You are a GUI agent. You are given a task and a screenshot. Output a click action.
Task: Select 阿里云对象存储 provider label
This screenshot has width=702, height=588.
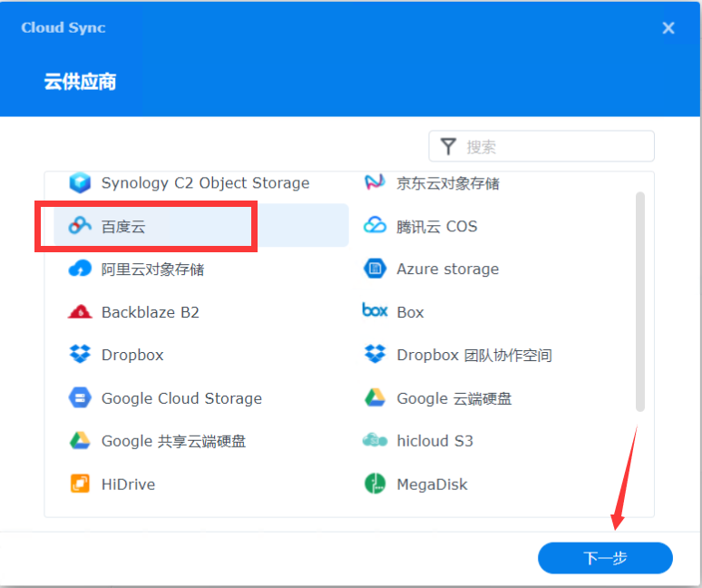pyautogui.click(x=152, y=269)
